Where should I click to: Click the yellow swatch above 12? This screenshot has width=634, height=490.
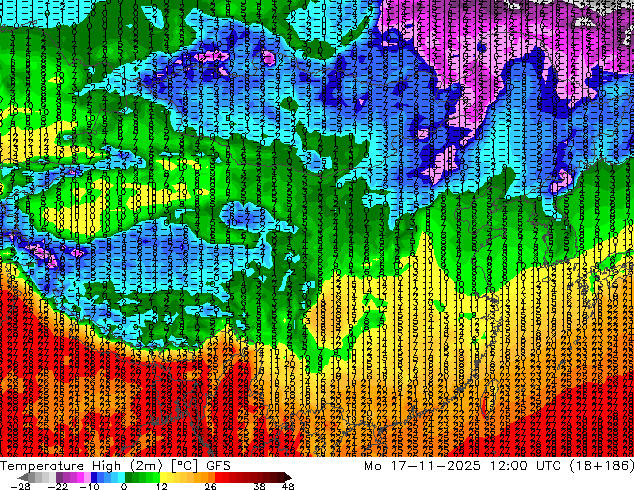coord(163,477)
